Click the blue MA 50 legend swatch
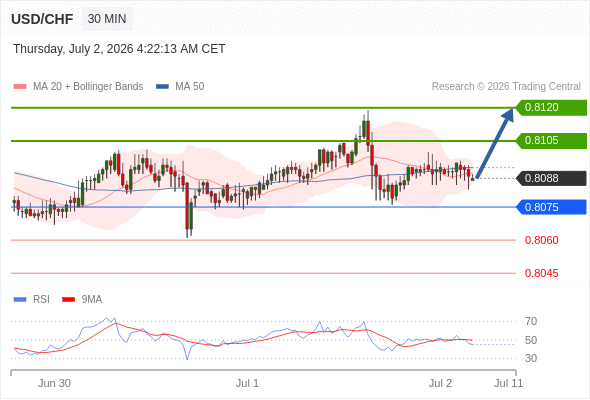 click(x=162, y=87)
